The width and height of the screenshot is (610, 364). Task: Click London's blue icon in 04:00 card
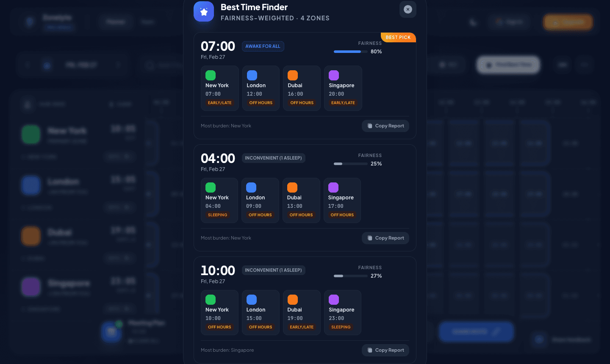251,188
